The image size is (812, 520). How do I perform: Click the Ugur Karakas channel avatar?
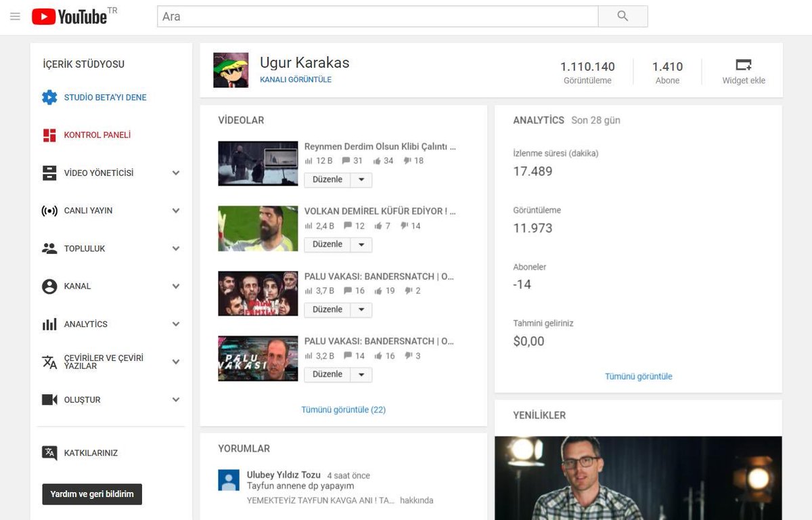[231, 70]
